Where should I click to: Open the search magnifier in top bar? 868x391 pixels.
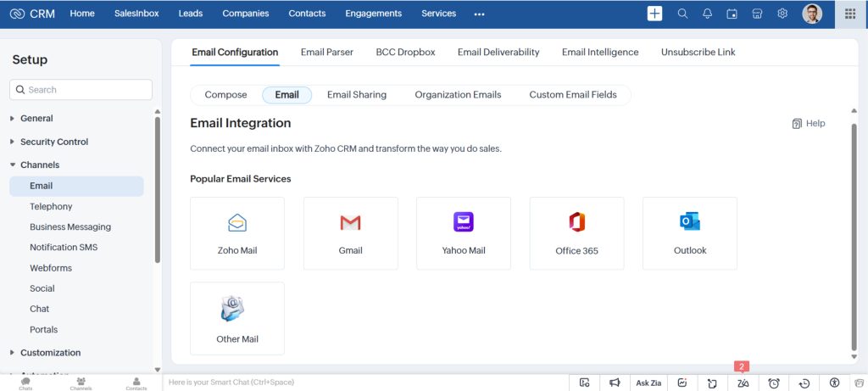click(682, 14)
